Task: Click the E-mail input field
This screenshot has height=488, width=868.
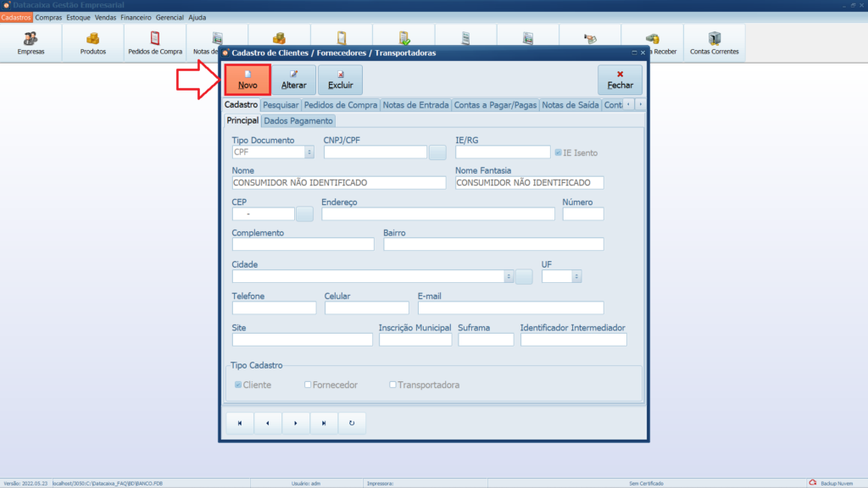Action: pyautogui.click(x=510, y=308)
